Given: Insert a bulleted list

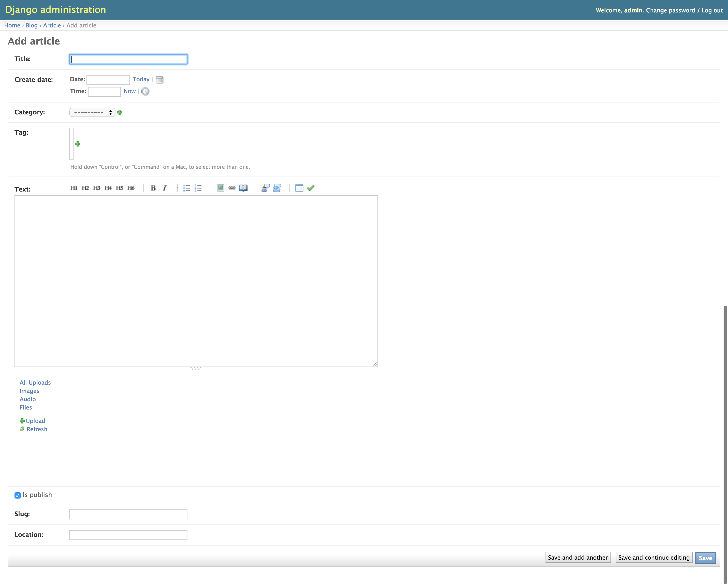Looking at the screenshot, I should click(x=186, y=188).
